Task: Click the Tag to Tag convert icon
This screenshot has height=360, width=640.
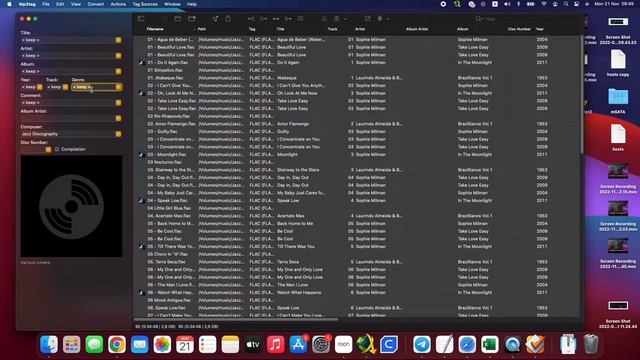Action: pyautogui.click(x=288, y=19)
